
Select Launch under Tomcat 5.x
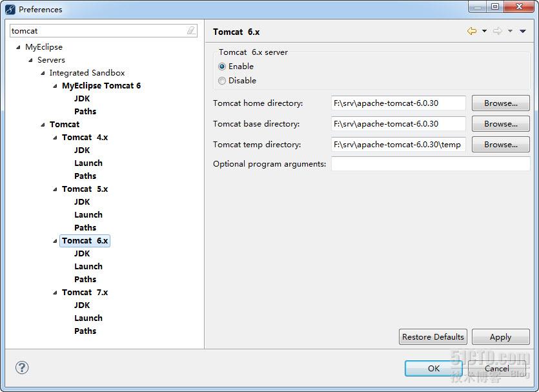point(88,215)
